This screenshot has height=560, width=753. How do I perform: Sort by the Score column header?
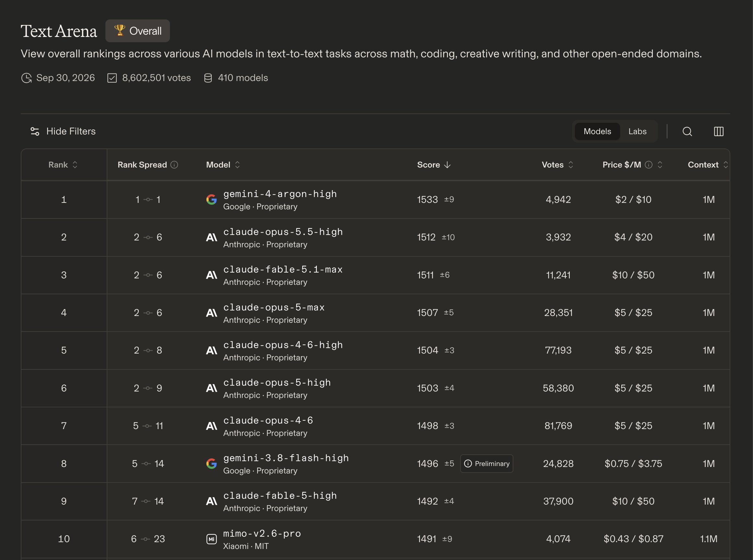tap(434, 165)
